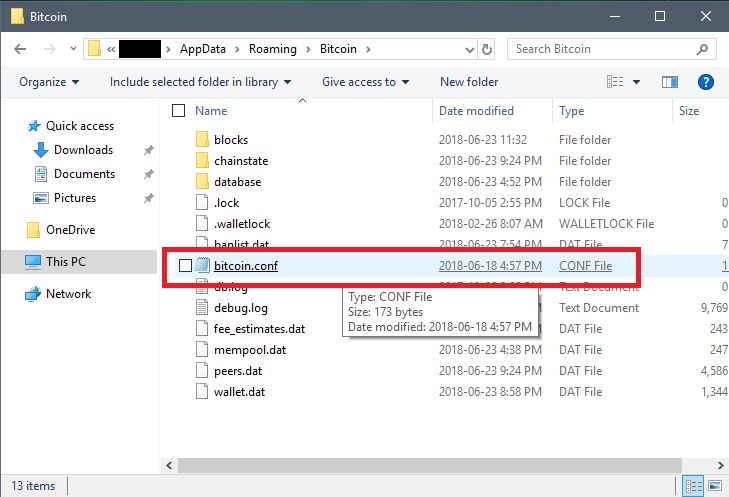The image size is (729, 497).
Task: Open the Organize menu
Action: click(x=49, y=82)
